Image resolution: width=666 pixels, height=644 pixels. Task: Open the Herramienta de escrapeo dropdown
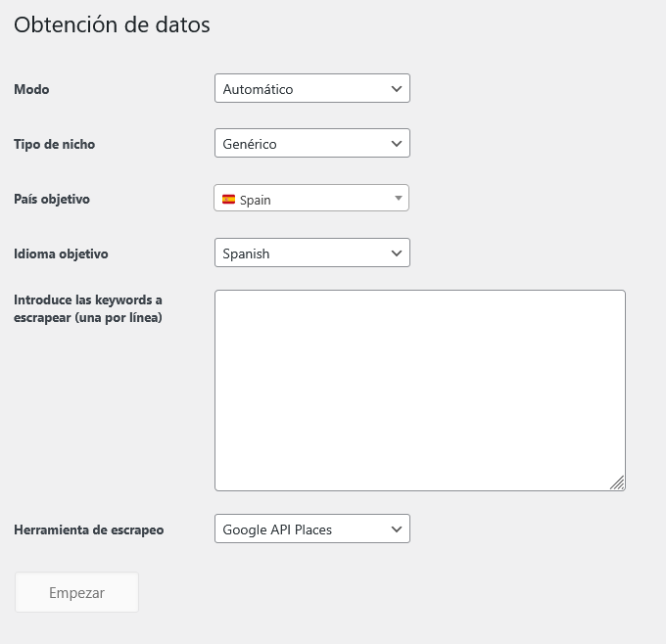[312, 529]
